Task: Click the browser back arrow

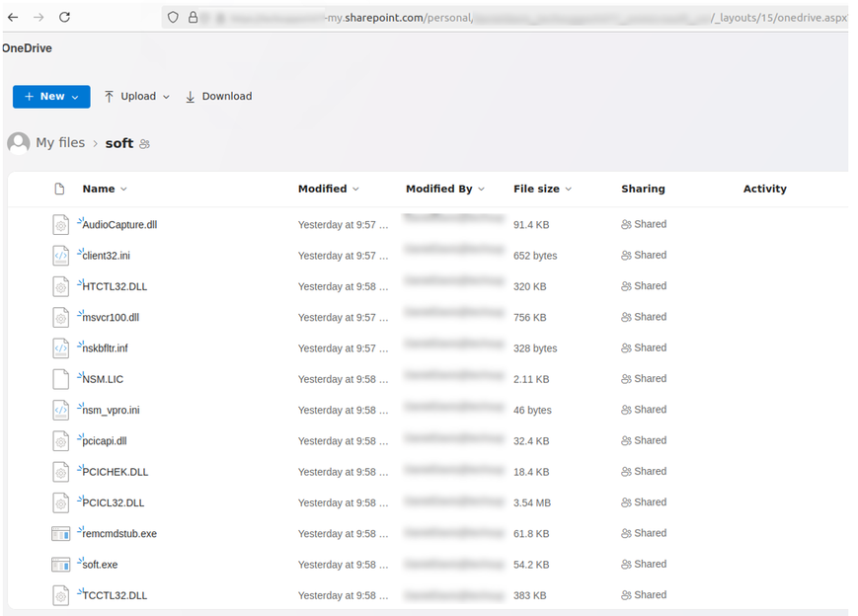Action: (x=13, y=18)
